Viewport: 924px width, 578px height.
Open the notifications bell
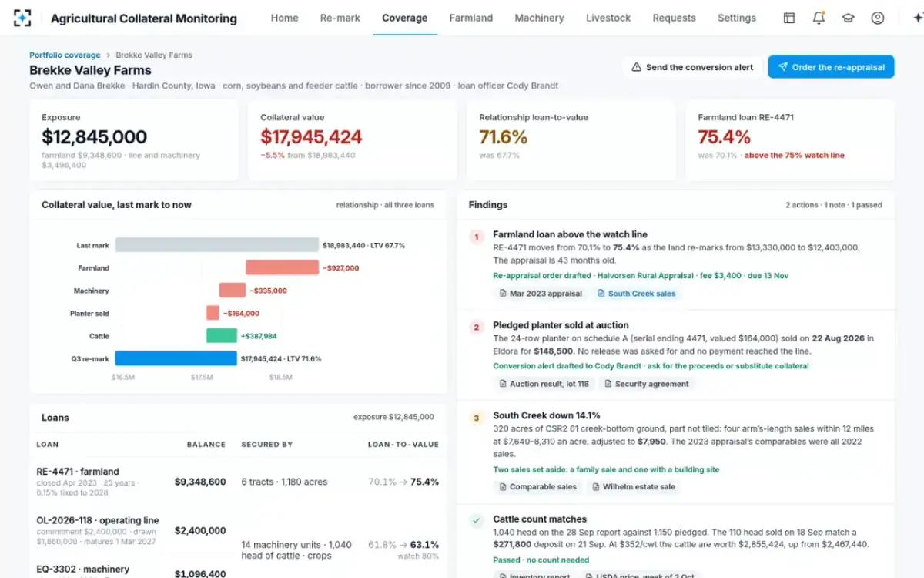click(x=819, y=18)
